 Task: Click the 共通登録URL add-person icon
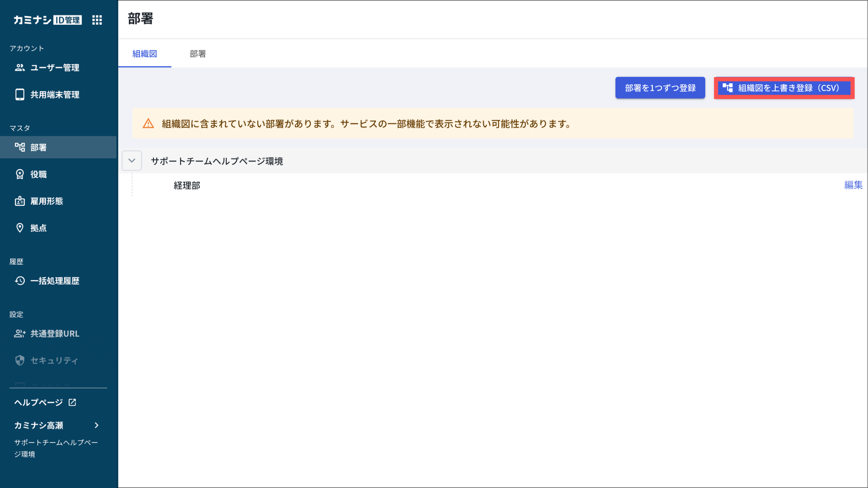tap(19, 334)
